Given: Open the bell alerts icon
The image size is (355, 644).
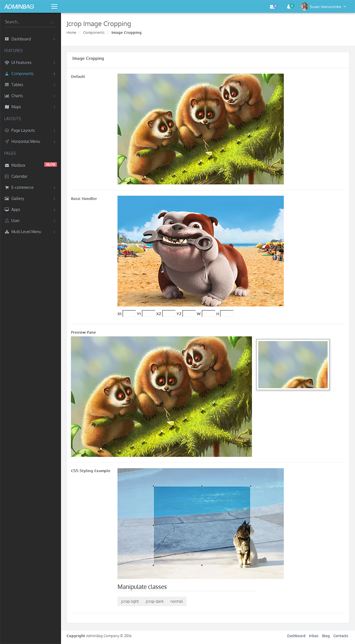Looking at the screenshot, I should [x=289, y=7].
